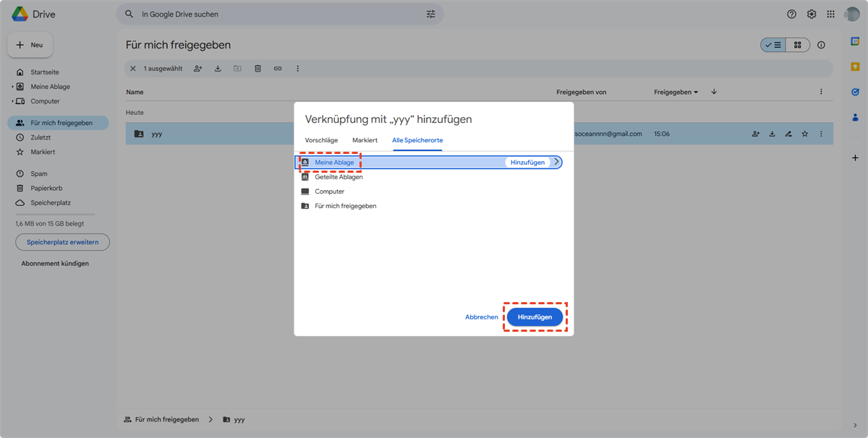Open the Calendar side panel icon

point(855,41)
